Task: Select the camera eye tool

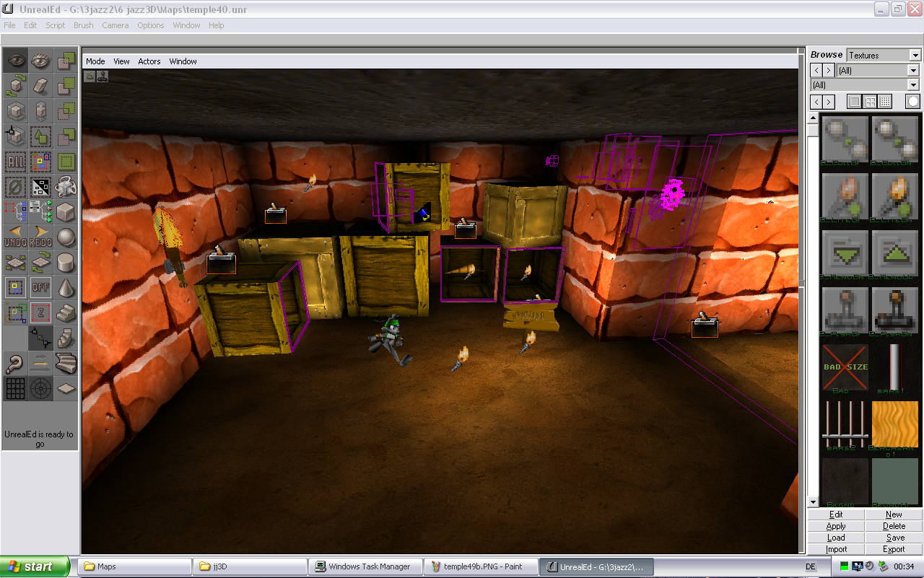Action: coord(16,61)
